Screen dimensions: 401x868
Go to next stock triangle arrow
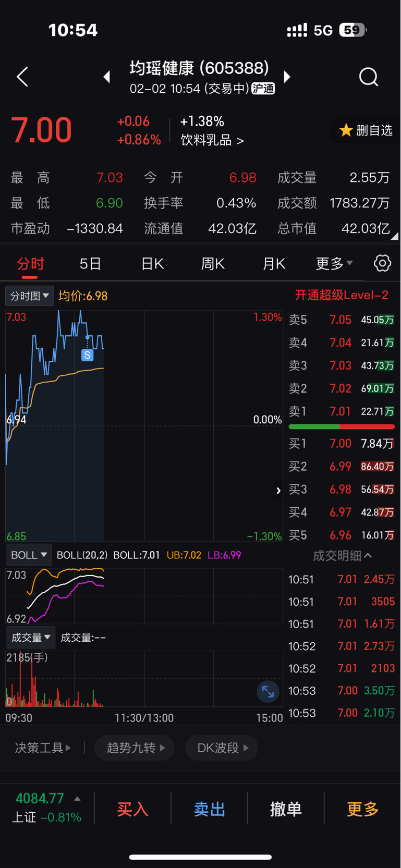pyautogui.click(x=287, y=77)
